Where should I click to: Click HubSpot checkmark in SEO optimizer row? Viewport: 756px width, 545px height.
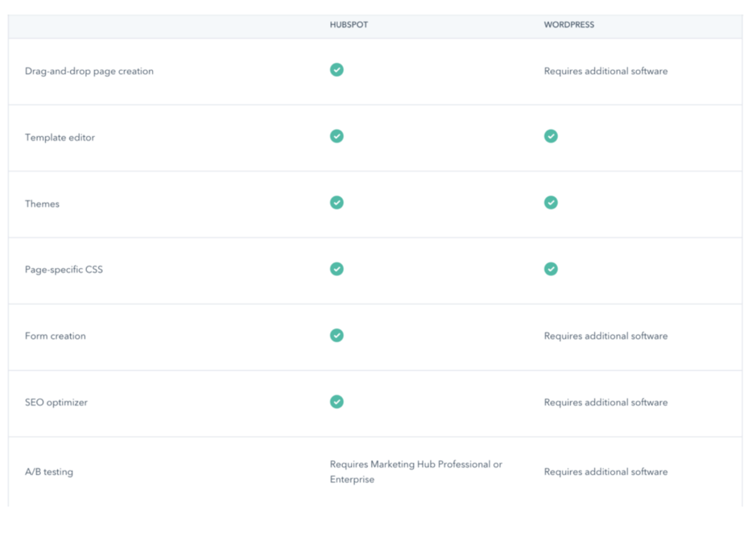pos(337,402)
